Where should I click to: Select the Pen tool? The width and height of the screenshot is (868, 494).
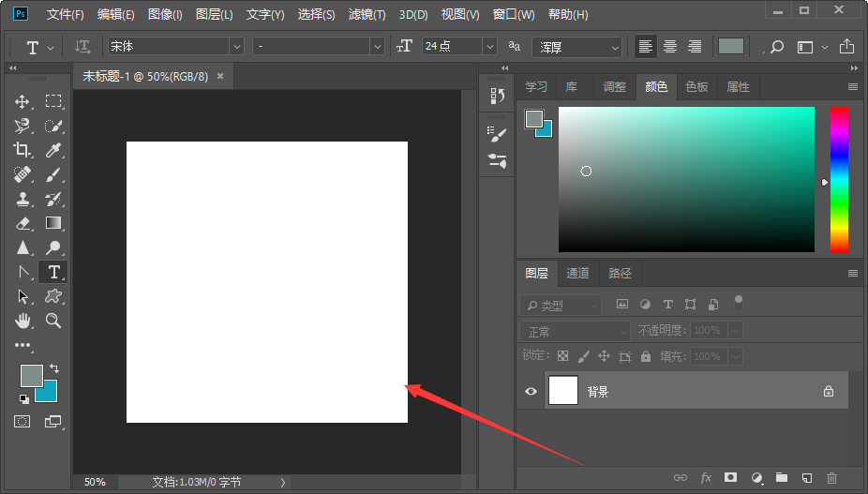coord(22,272)
